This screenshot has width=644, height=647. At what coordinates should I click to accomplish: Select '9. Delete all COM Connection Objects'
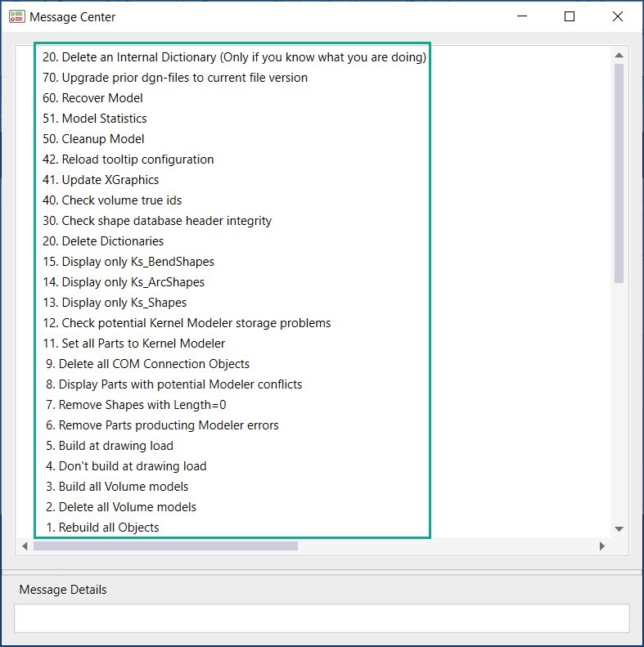point(147,363)
